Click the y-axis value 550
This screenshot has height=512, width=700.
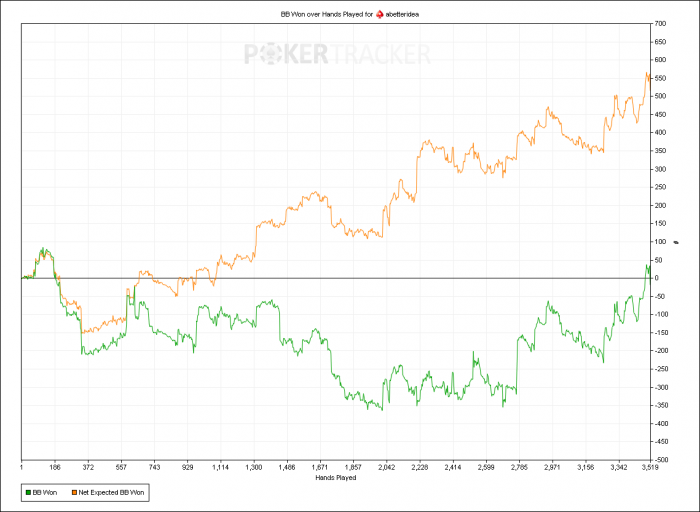(660, 78)
